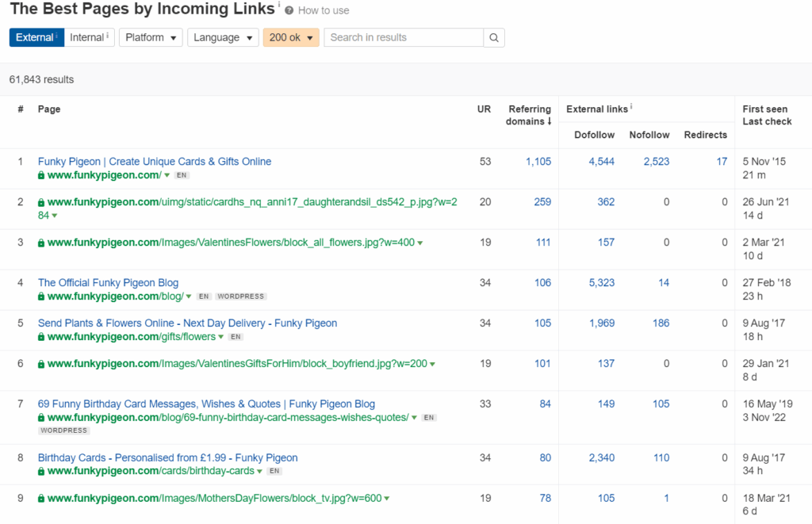The width and height of the screenshot is (812, 524).
Task: Click the lock icon beside cards/birthday-cards URL
Action: coord(41,471)
